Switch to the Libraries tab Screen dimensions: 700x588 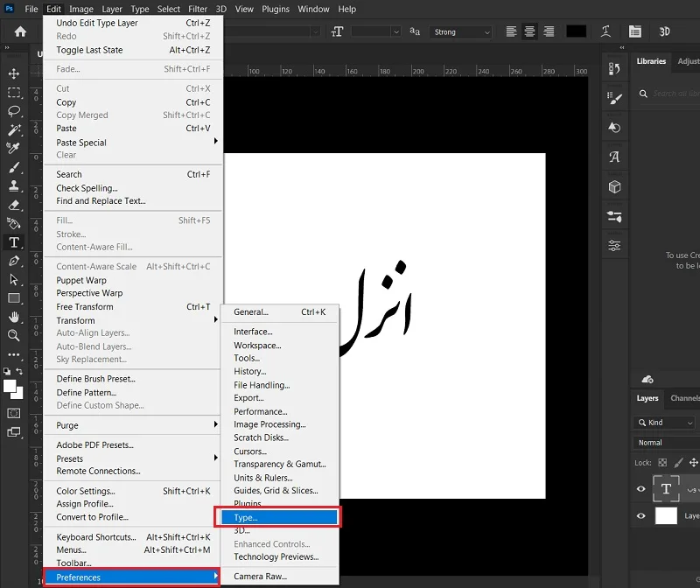(x=651, y=61)
